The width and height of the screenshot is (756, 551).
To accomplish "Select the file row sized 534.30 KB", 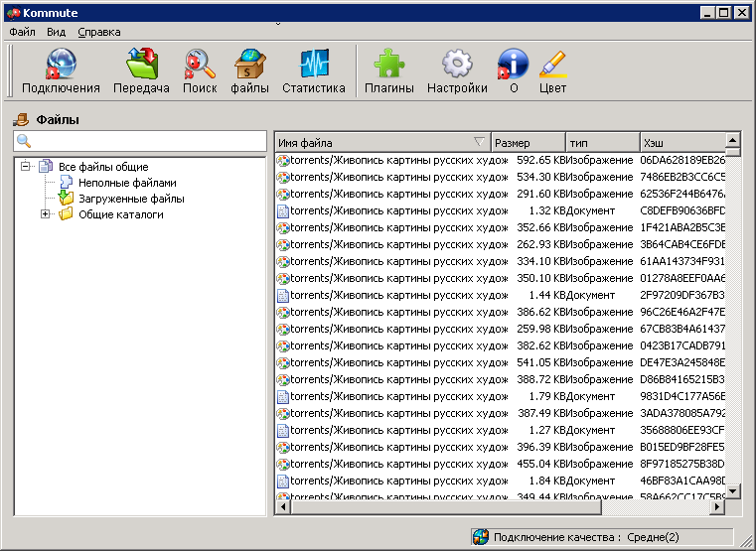I will tap(501, 178).
